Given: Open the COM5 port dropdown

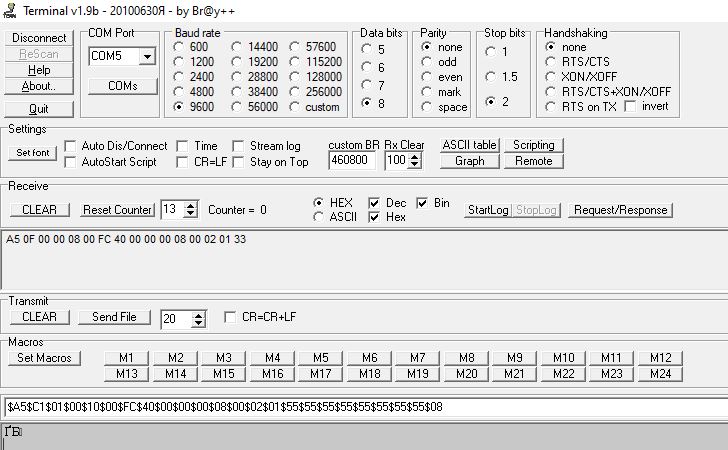Looking at the screenshot, I should click(147, 56).
